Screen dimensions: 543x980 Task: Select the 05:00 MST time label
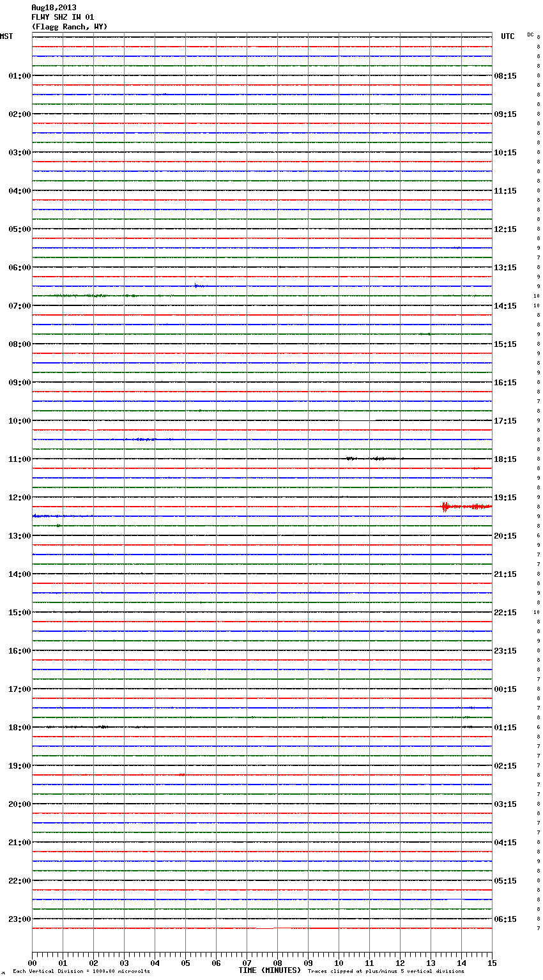pyautogui.click(x=19, y=229)
